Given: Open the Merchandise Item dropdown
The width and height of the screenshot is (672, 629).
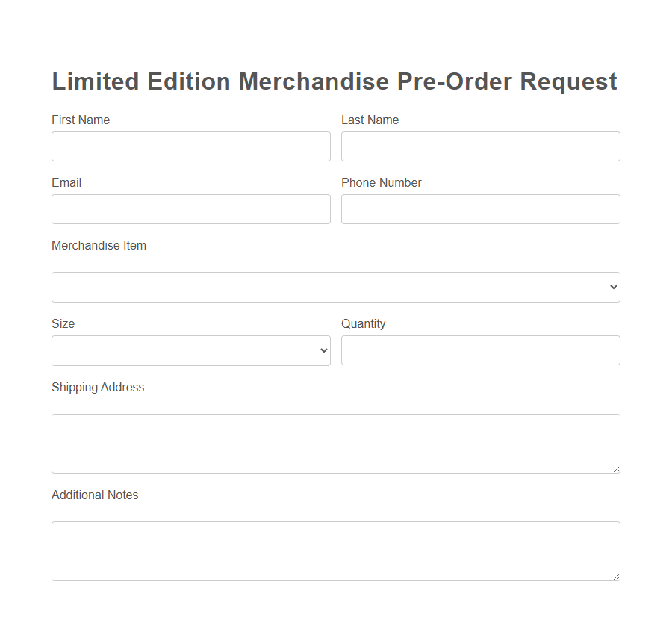Looking at the screenshot, I should [335, 287].
